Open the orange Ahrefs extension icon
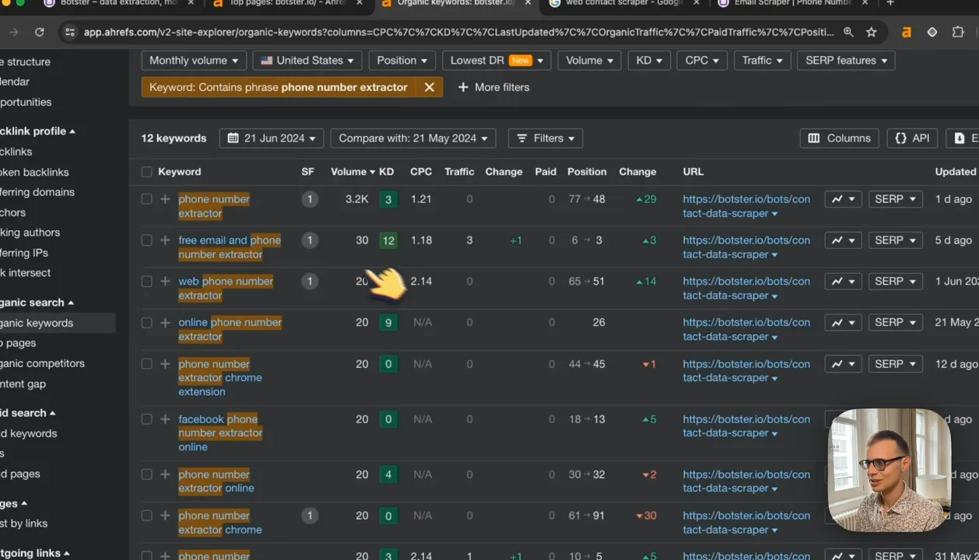This screenshot has width=979, height=560. 907,32
